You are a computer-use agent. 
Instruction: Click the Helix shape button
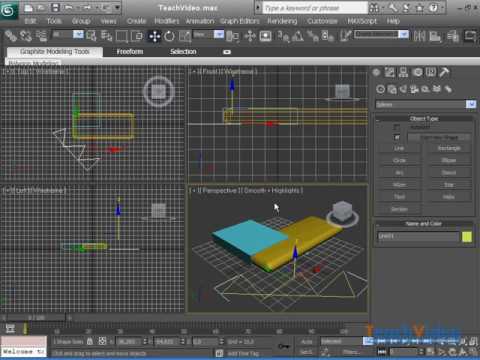(449, 197)
